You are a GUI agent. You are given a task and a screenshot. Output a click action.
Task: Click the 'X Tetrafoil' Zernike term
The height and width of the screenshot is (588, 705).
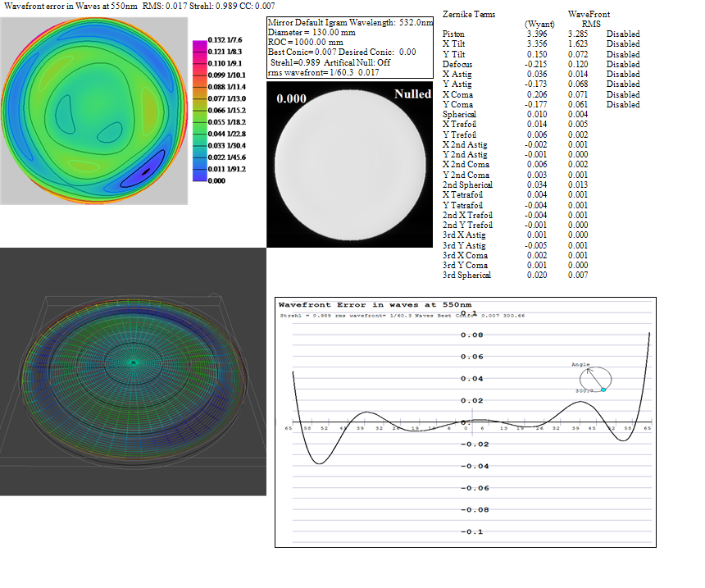pyautogui.click(x=462, y=195)
